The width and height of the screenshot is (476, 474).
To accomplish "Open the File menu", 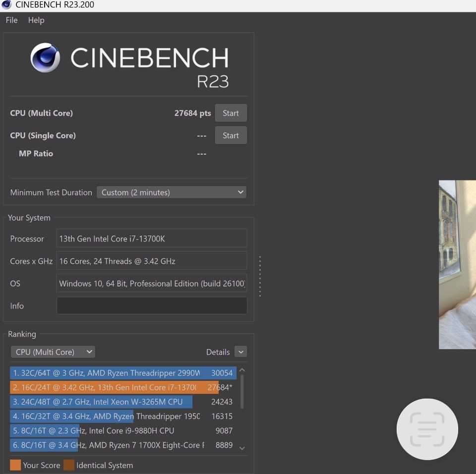I will point(11,20).
